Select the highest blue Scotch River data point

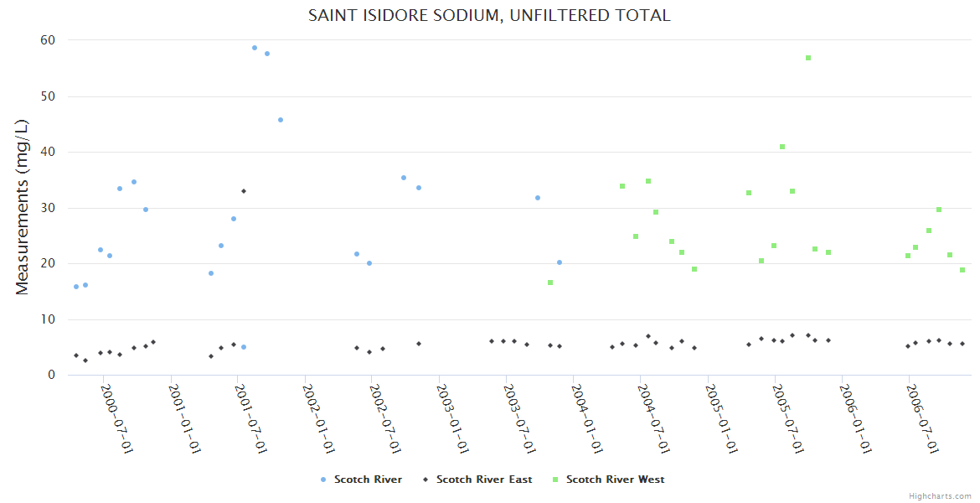(255, 48)
